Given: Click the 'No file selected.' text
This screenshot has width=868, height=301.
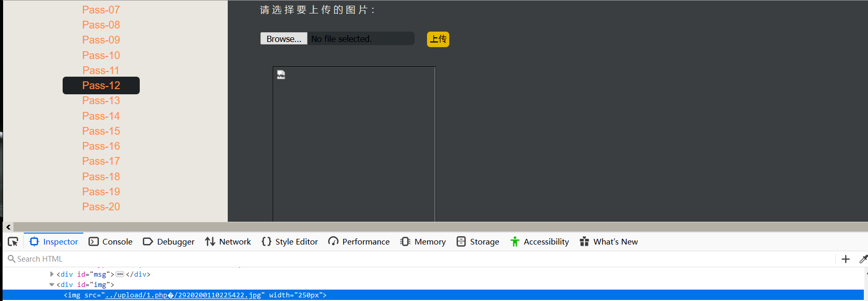Looking at the screenshot, I should [x=341, y=39].
